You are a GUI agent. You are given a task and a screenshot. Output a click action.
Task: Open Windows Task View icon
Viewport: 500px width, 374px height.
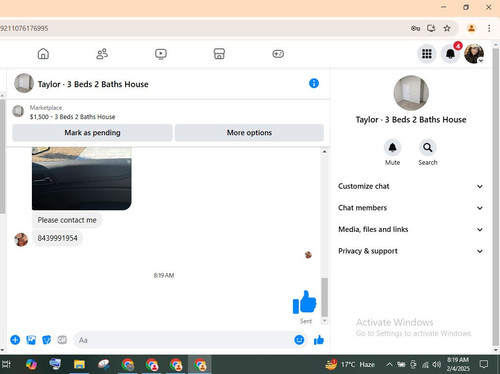tap(6, 364)
